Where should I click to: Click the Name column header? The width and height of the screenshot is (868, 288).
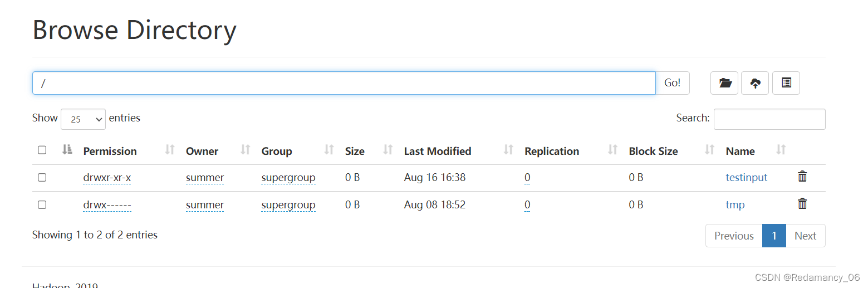(x=741, y=151)
